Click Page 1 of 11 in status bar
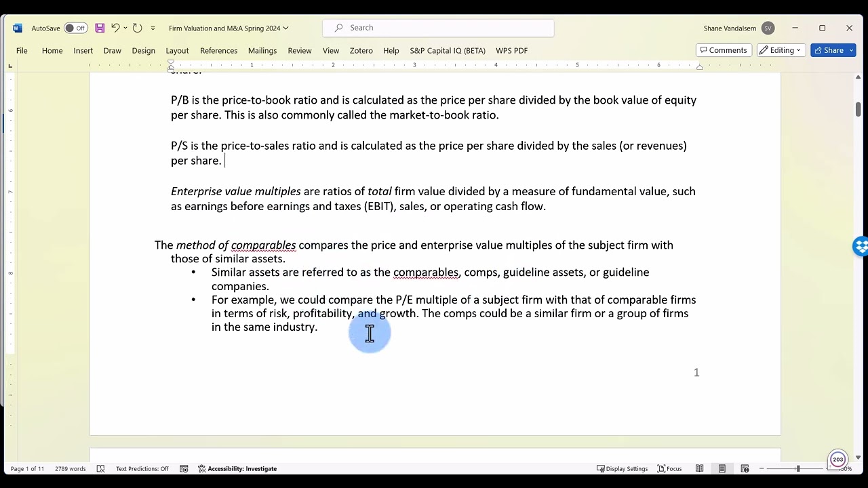Image resolution: width=868 pixels, height=488 pixels. tap(27, 469)
